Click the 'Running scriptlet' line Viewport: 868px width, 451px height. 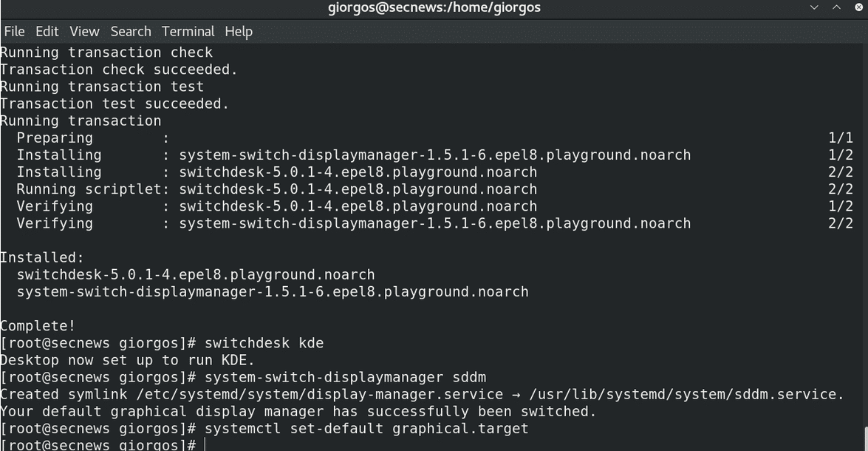[434, 189]
